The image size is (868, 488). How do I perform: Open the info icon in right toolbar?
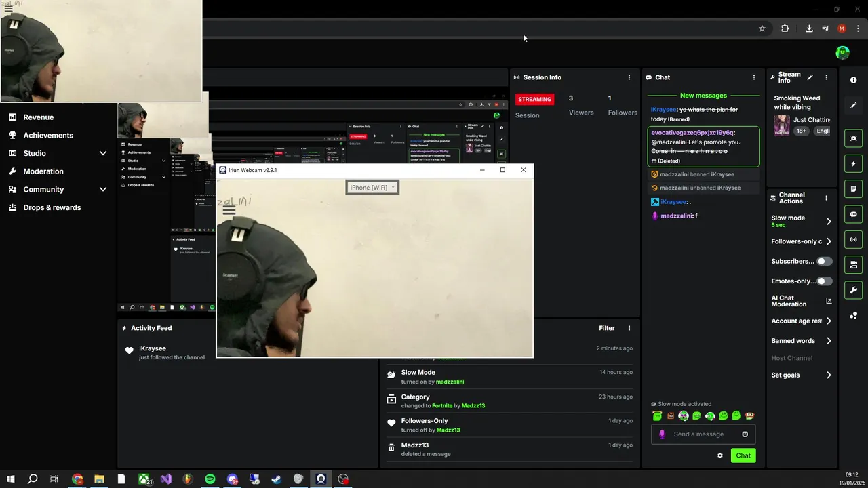click(x=853, y=80)
